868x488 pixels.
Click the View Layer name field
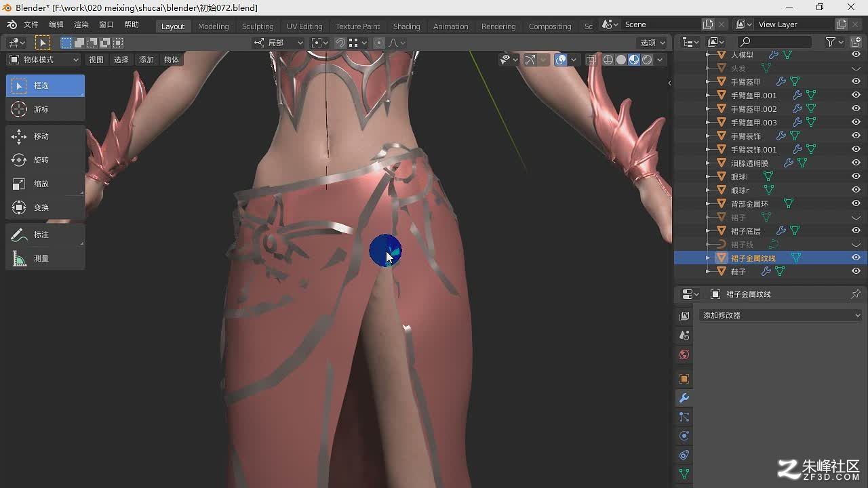pos(795,24)
